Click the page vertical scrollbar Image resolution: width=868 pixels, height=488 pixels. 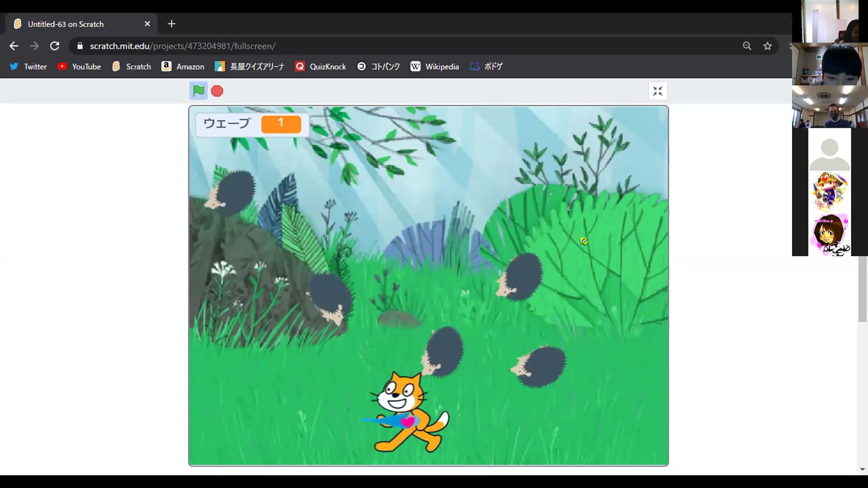pyautogui.click(x=862, y=289)
